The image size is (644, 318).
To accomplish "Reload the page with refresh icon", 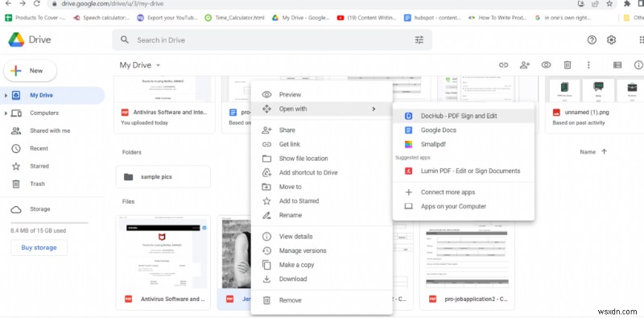I will (x=37, y=3).
